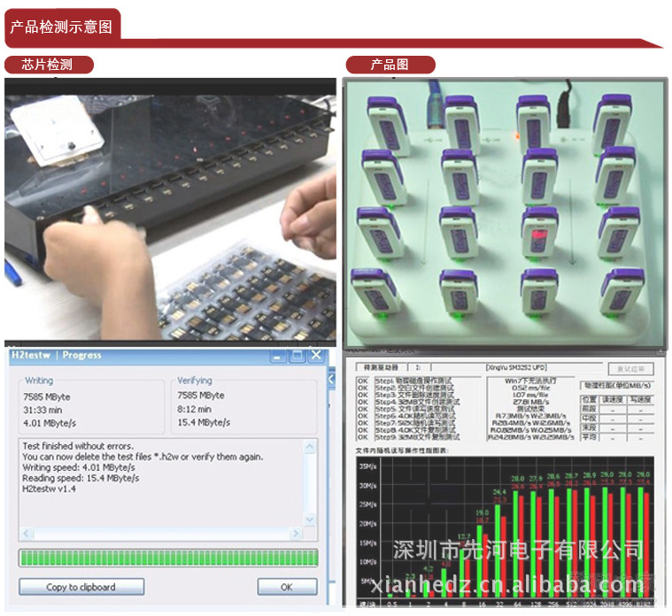
Task: Click the log scroll up arrow
Action: (x=310, y=444)
